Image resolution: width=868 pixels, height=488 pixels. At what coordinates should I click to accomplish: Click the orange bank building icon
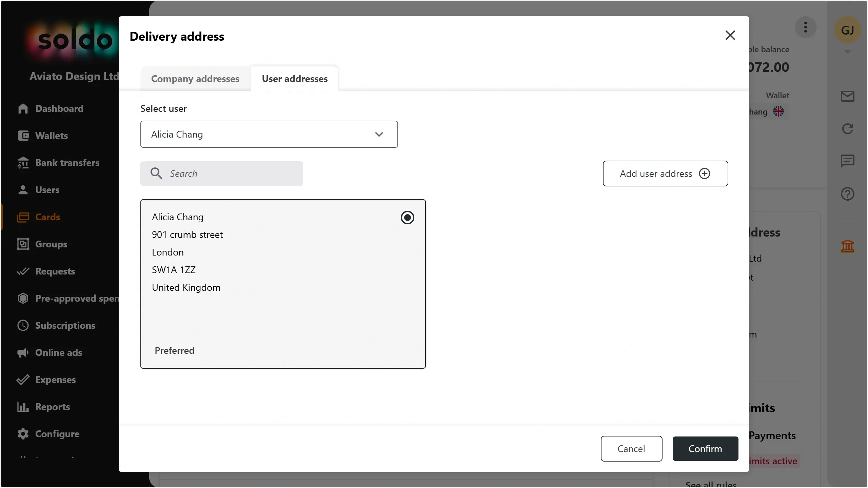click(847, 246)
